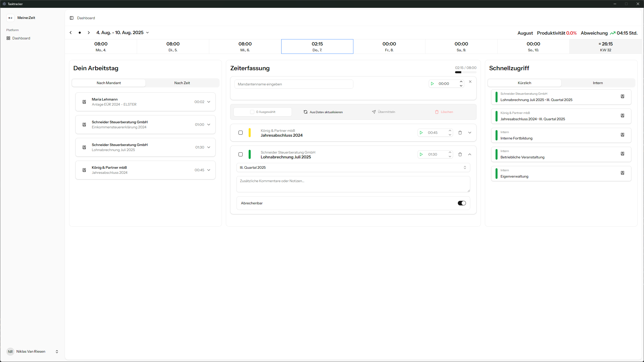Start timer for Jahresabschluss 2024 entry
Viewport: 644px width, 362px height.
point(421,133)
